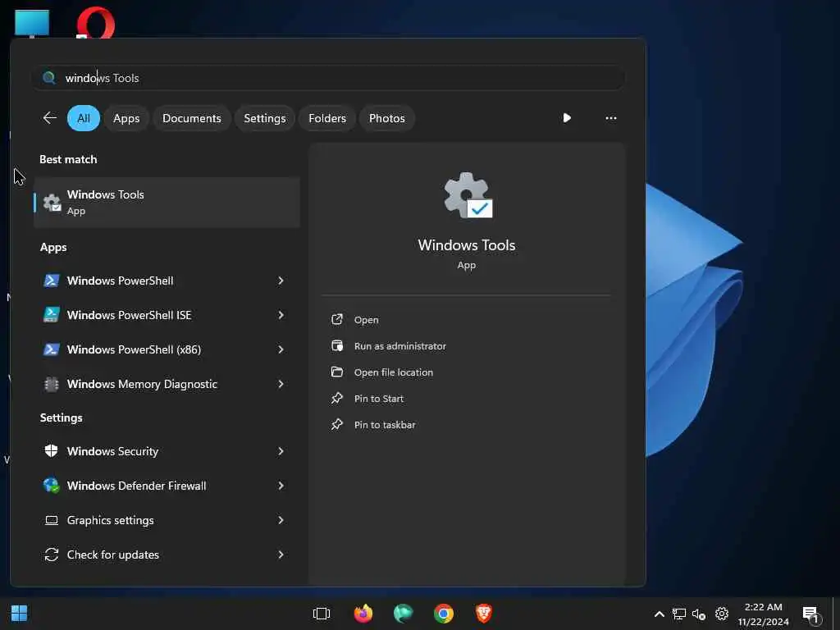
Task: Open the clock and date in the taskbar
Action: pos(763,614)
